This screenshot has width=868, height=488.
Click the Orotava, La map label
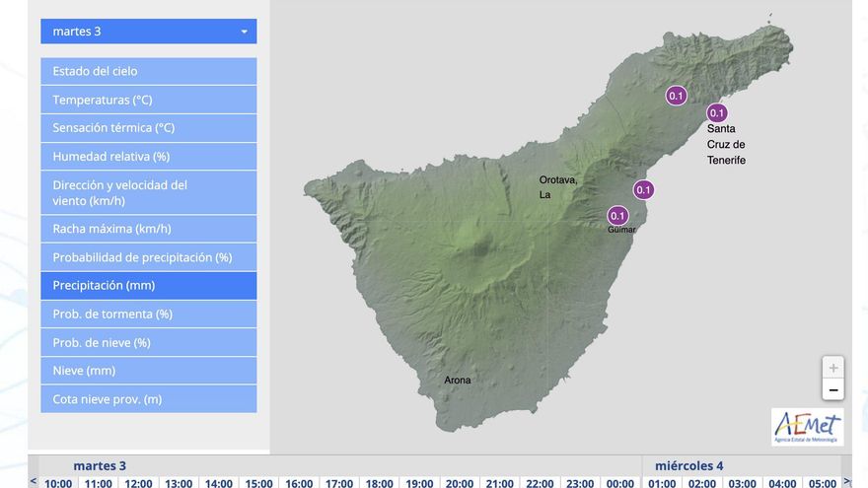[558, 187]
